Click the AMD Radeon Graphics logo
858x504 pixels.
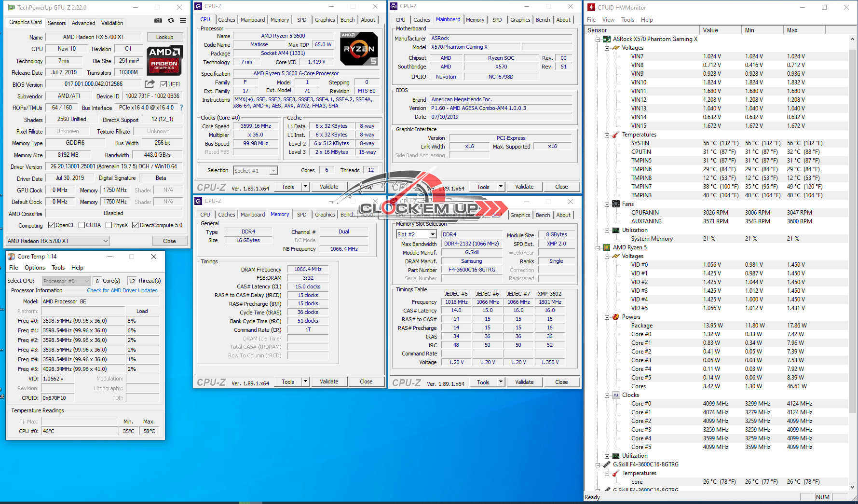(164, 60)
